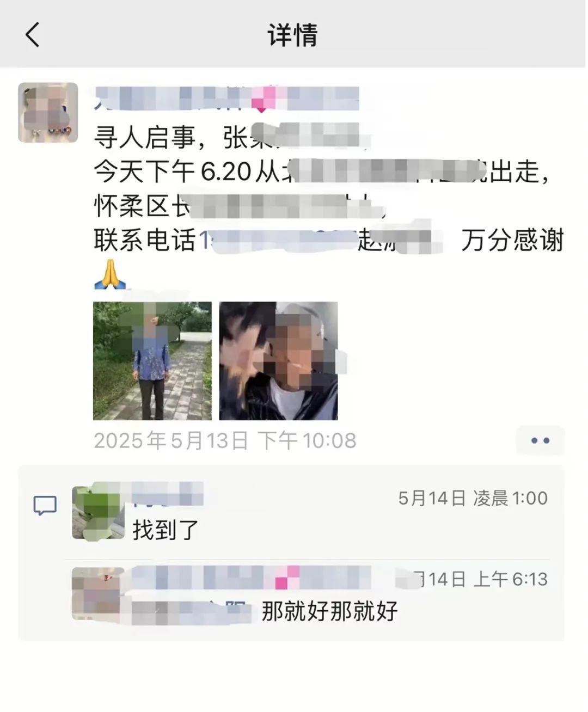View the photo of two people together
The width and height of the screenshot is (588, 712).
click(x=278, y=361)
